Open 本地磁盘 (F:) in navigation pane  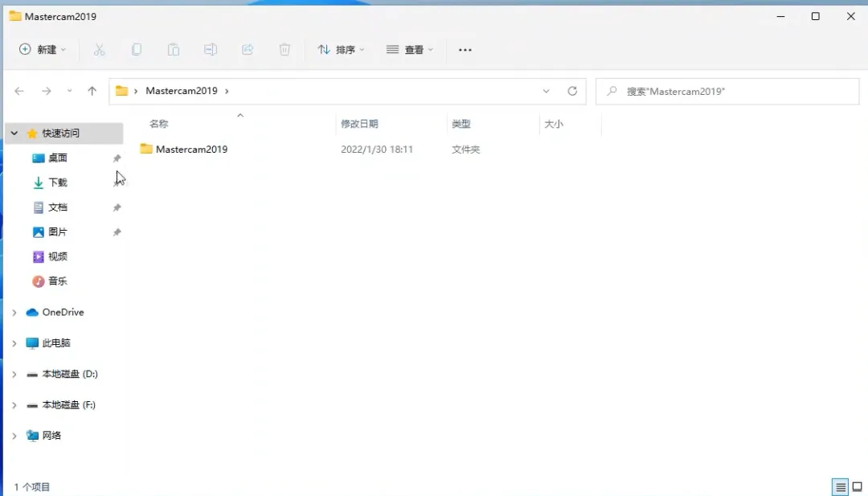click(x=68, y=405)
